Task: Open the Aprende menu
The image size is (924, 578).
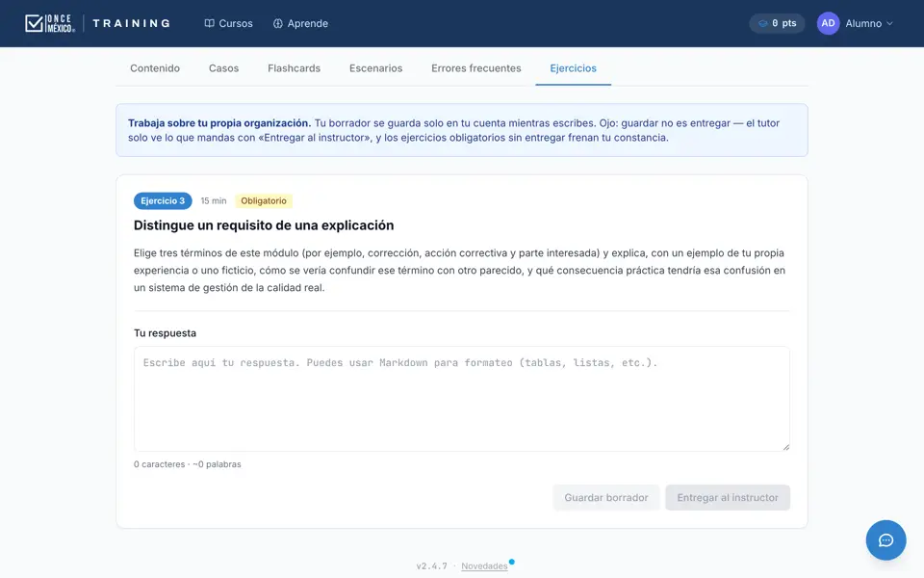Action: 300,23
